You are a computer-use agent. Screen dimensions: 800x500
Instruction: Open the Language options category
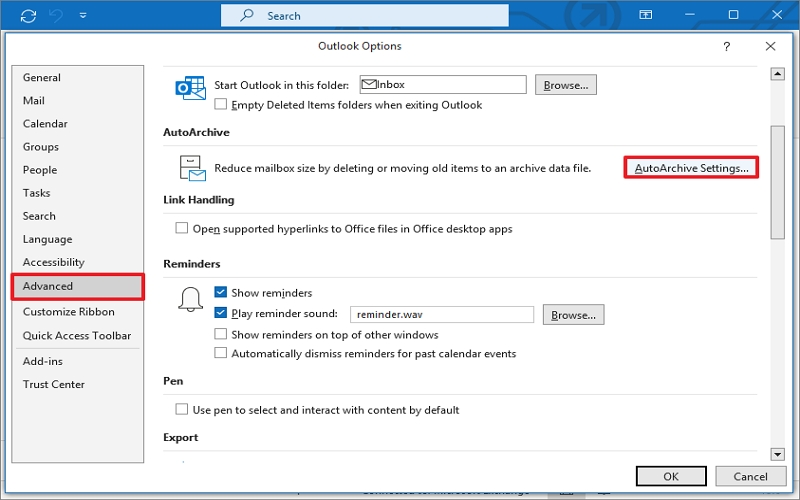(x=78, y=239)
